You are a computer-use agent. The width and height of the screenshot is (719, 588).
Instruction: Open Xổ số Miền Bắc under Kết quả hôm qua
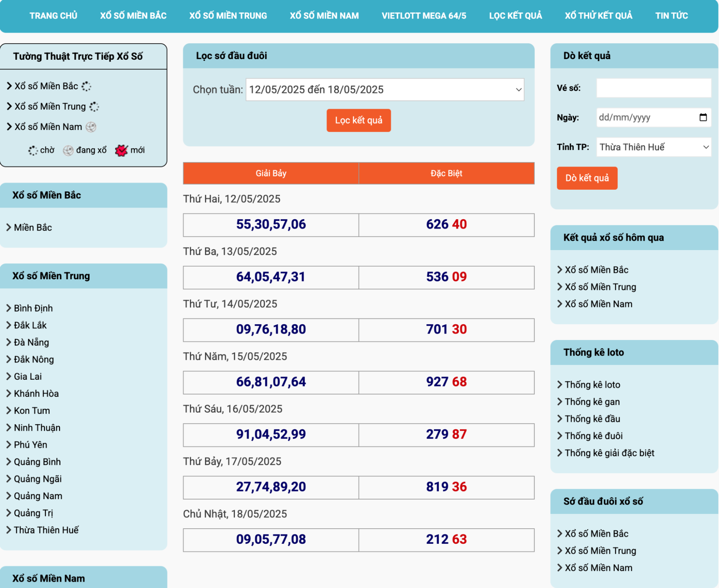tap(596, 270)
